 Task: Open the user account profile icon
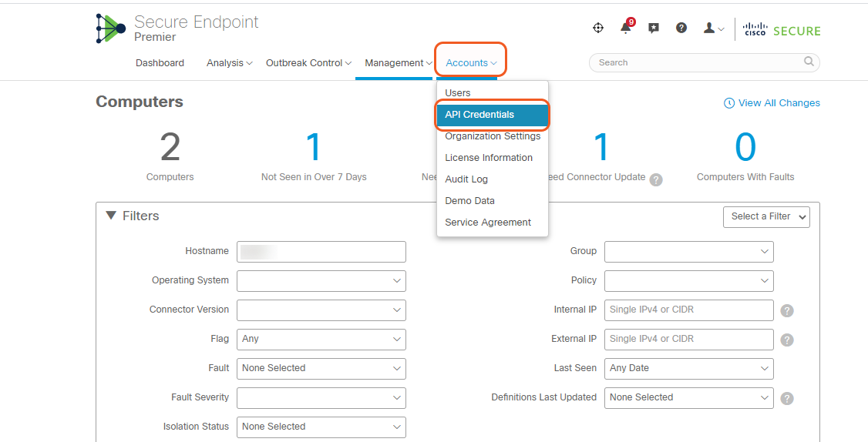[x=714, y=28]
